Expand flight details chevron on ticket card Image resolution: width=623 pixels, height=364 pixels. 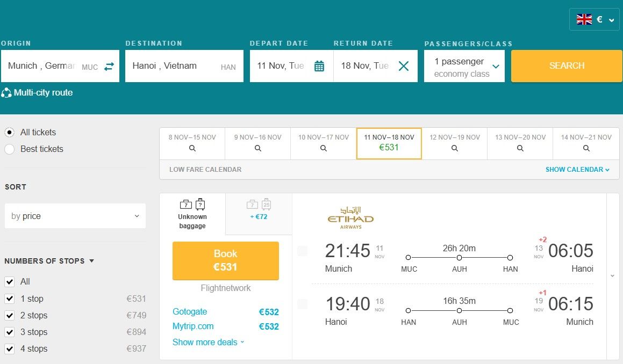pos(612,276)
